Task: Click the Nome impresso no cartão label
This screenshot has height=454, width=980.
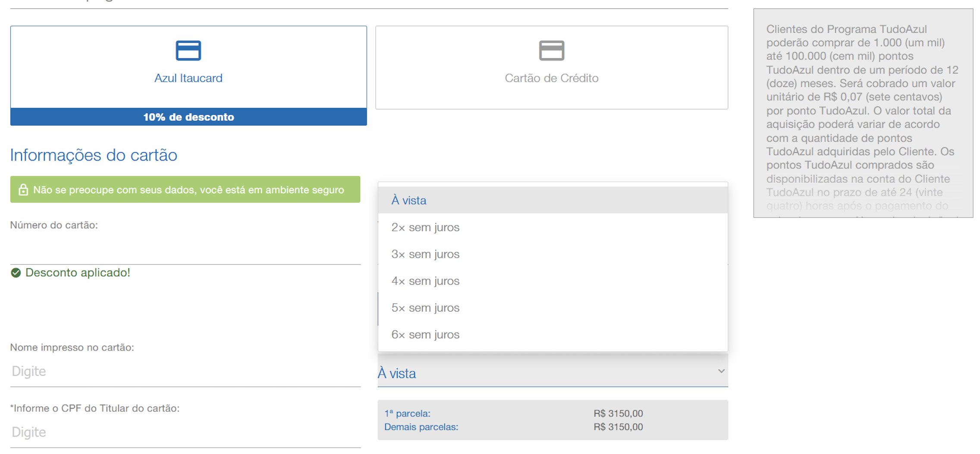Action: click(x=72, y=347)
